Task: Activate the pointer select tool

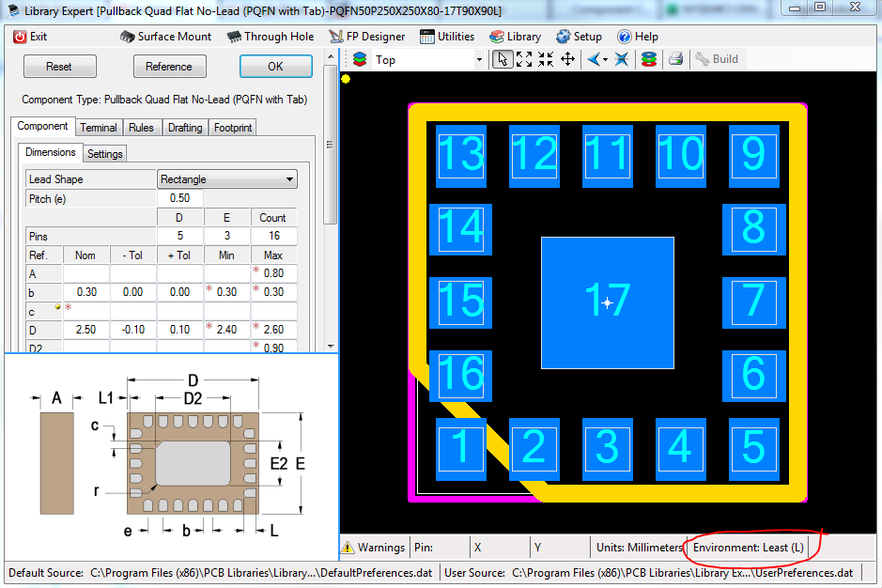Action: point(503,59)
